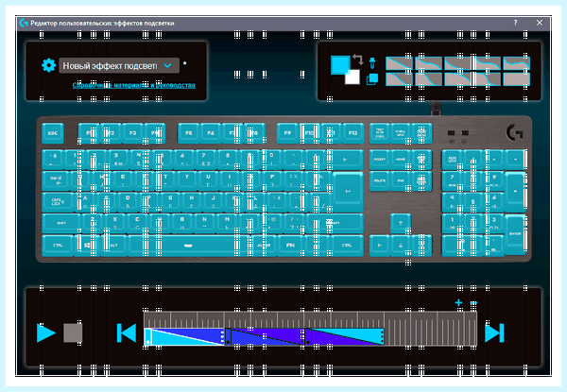Select the main Enter key
The width and height of the screenshot is (567, 392).
348,192
